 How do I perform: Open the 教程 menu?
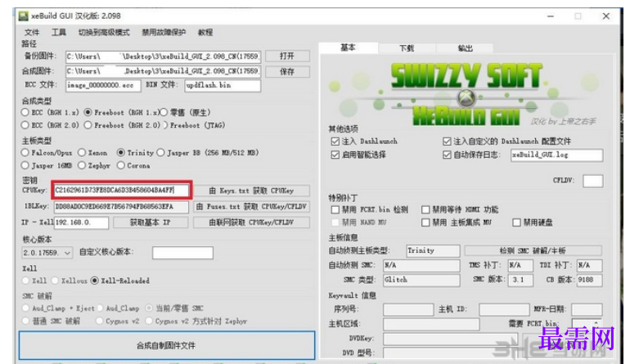205,32
